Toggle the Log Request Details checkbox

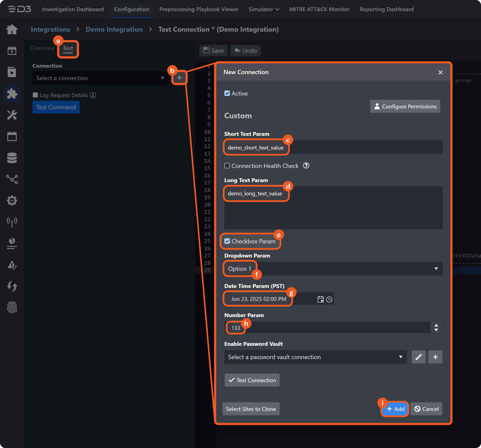(x=35, y=95)
